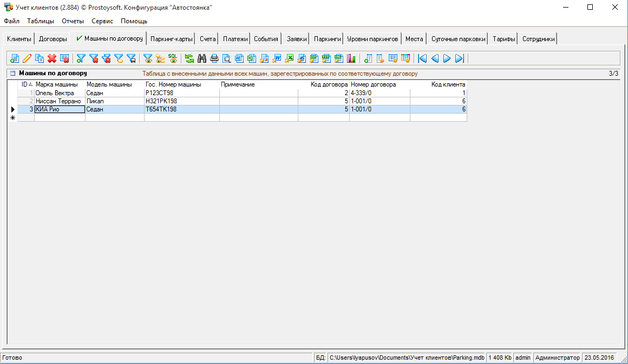Go to the first record arrow
This screenshot has width=628, height=364.
click(423, 58)
